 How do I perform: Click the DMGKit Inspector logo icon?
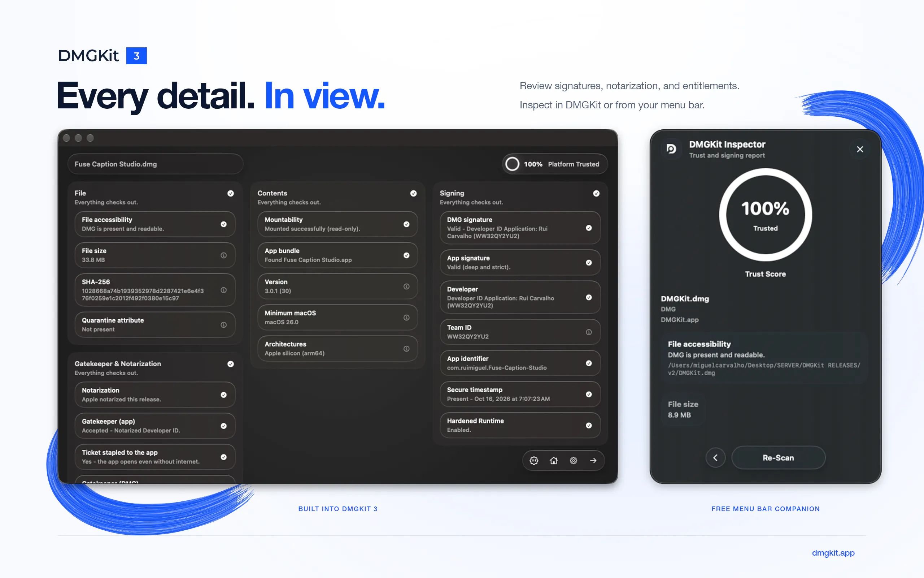[x=671, y=149]
